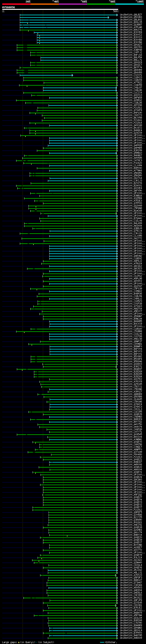Open hit UniRef100_A7HT23
146x644 pixels.
(x=131, y=575)
